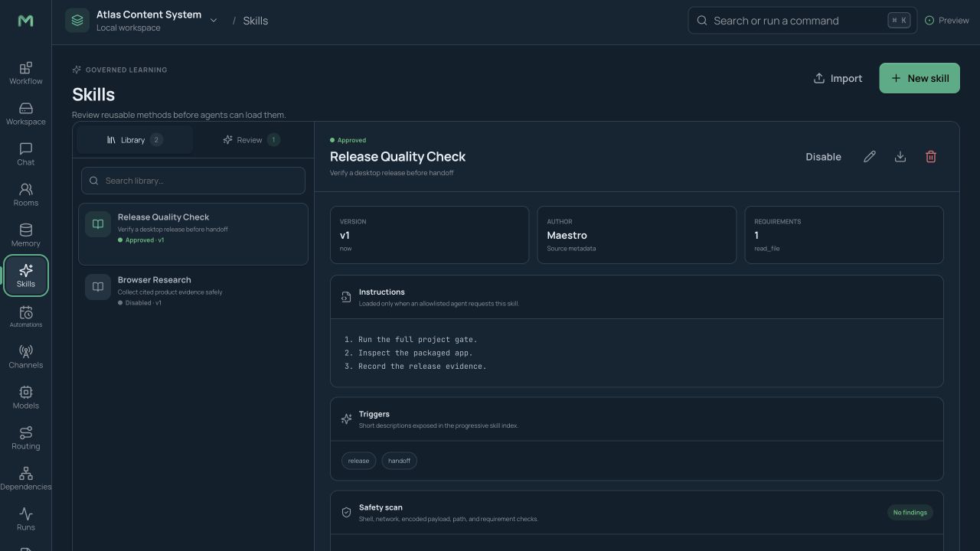980x551 pixels.
Task: Open the Automations sidebar section
Action: (x=25, y=317)
